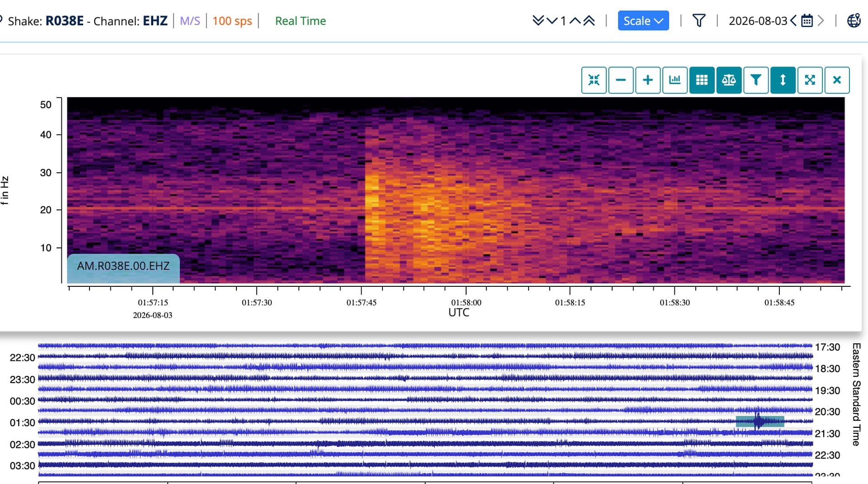868x484 pixels.
Task: Click the channel name EHZ
Action: (155, 21)
